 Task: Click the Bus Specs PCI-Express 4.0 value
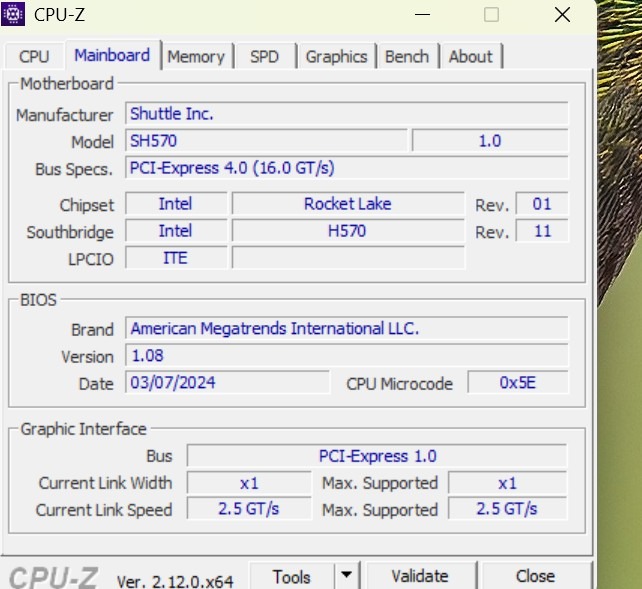[x=347, y=168]
